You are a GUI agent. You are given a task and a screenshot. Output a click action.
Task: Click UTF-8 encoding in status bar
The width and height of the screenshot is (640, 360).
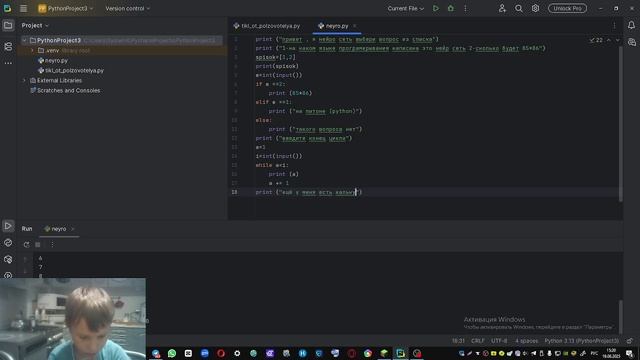(x=499, y=341)
